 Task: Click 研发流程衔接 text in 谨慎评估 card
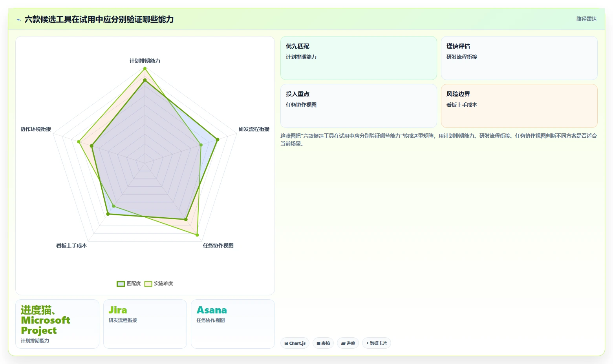pyautogui.click(x=462, y=57)
